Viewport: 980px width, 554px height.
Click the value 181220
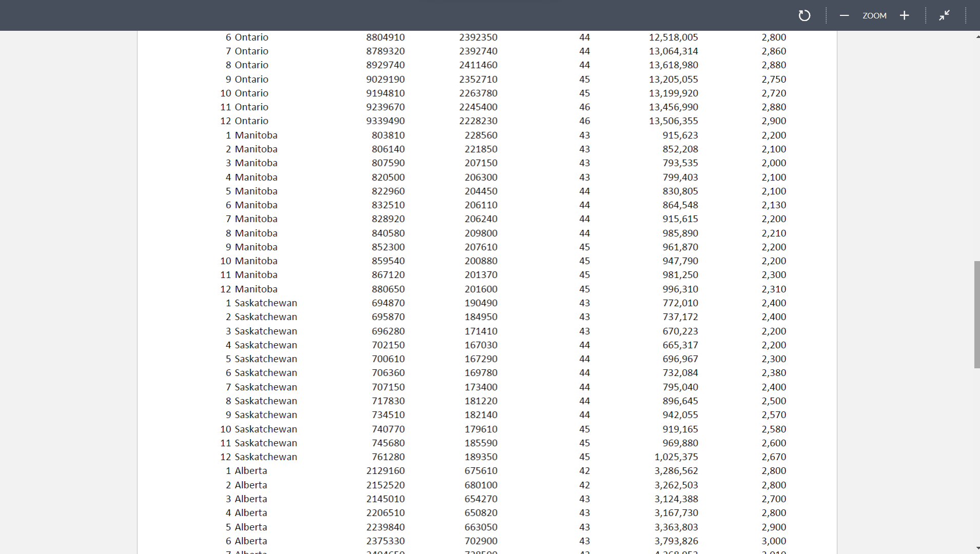click(x=481, y=401)
